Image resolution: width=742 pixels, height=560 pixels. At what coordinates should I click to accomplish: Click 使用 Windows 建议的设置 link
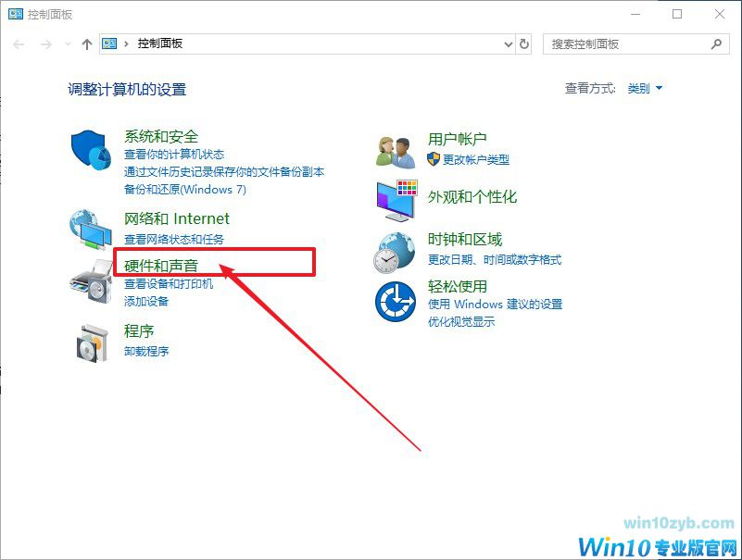(495, 304)
